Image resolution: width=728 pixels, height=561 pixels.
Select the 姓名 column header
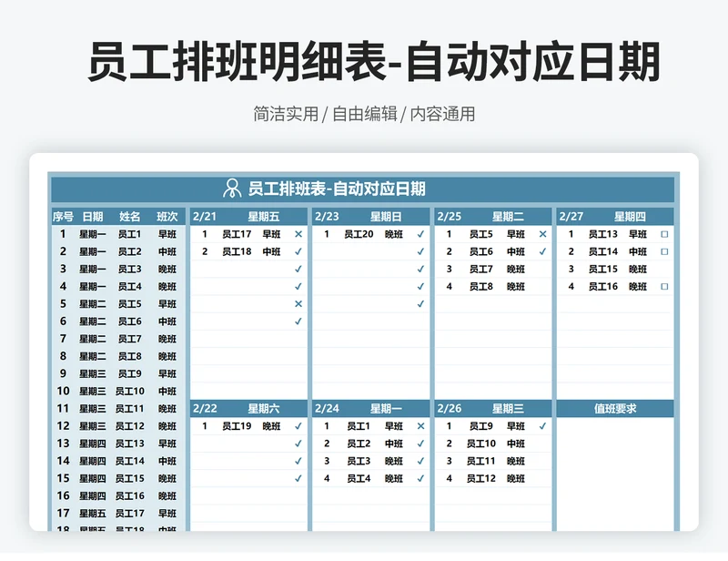[129, 217]
